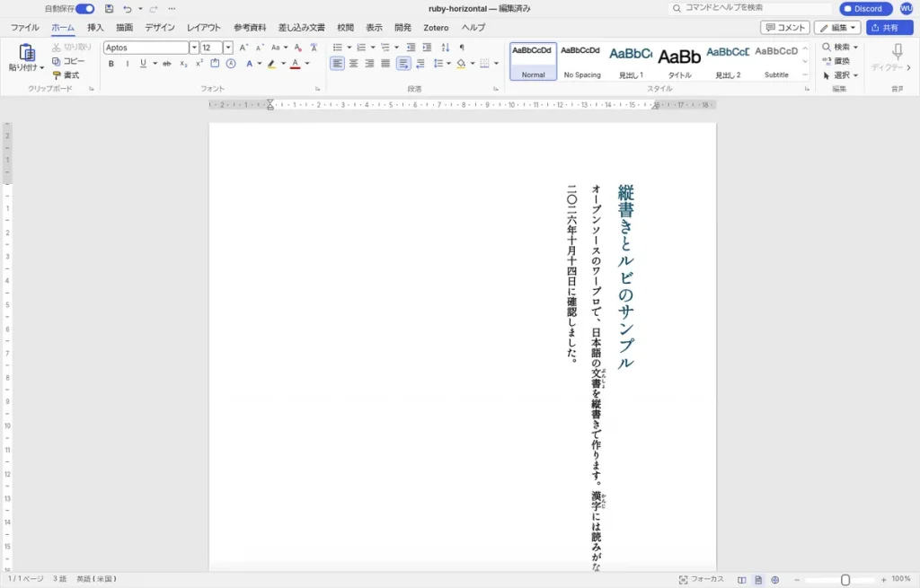This screenshot has height=588, width=920.
Task: Click the コメント button
Action: [785, 28]
